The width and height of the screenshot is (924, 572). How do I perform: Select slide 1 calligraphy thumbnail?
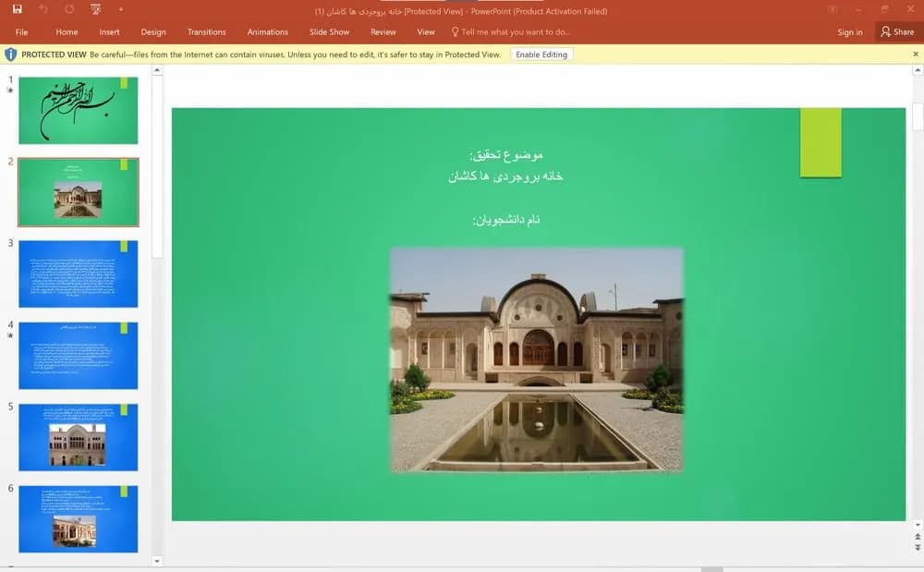tap(79, 110)
